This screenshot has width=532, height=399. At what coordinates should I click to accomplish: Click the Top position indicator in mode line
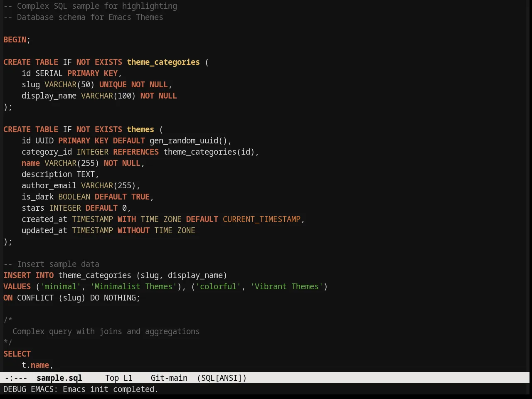click(x=112, y=378)
